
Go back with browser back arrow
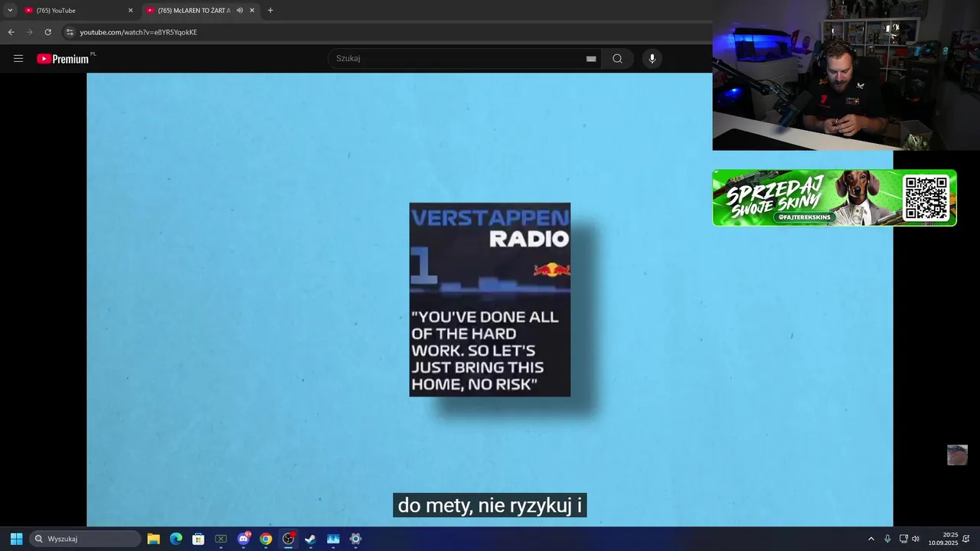click(11, 32)
